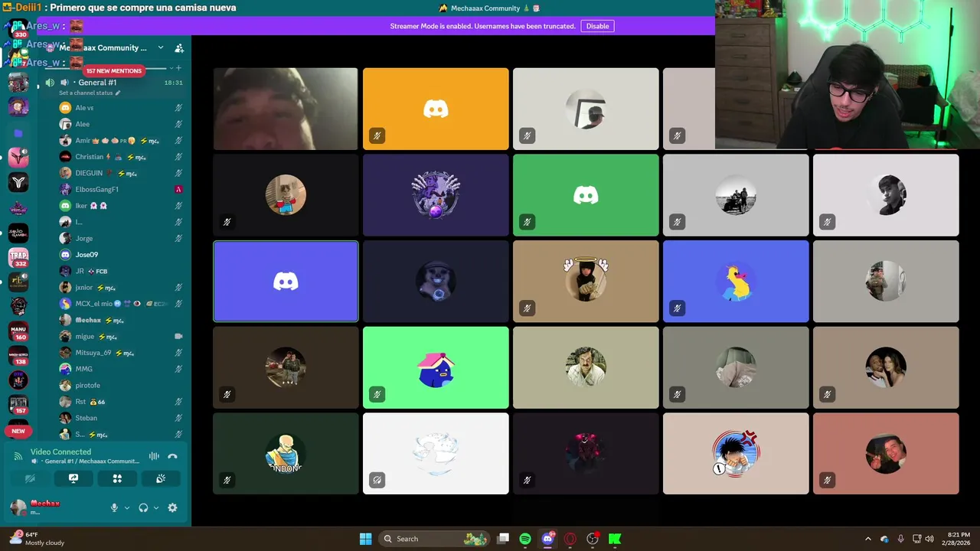Show hidden system tray icons
This screenshot has height=551, width=980.
[867, 539]
